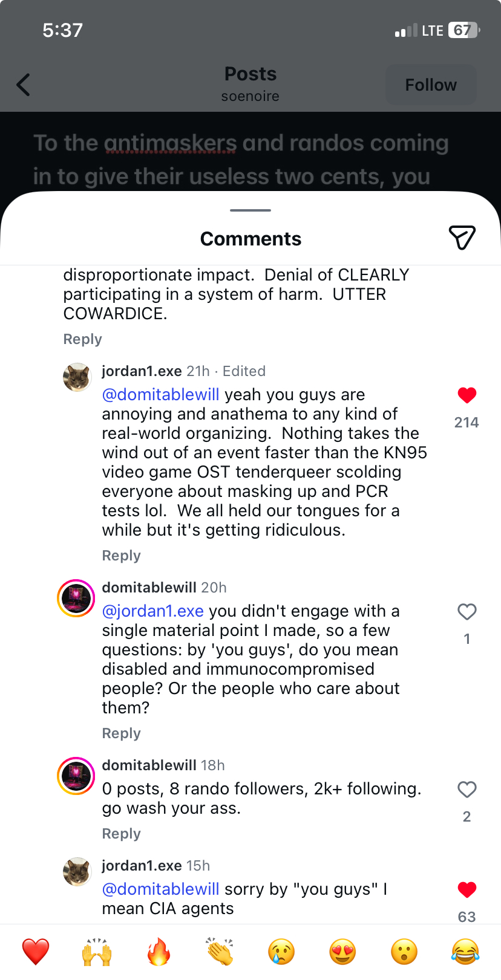Like domitablewill's 'go wash your ass' comment

(x=467, y=790)
